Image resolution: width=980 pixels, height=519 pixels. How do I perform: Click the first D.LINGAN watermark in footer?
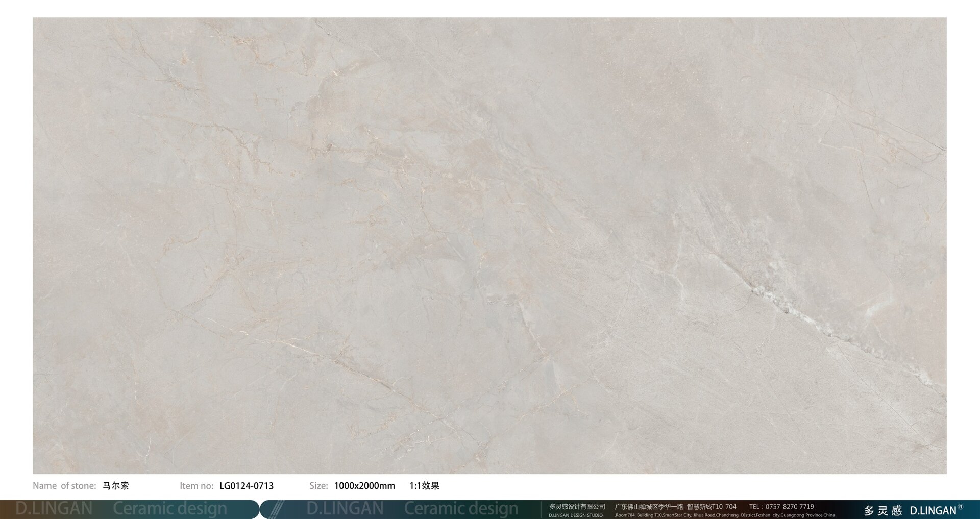pos(54,509)
